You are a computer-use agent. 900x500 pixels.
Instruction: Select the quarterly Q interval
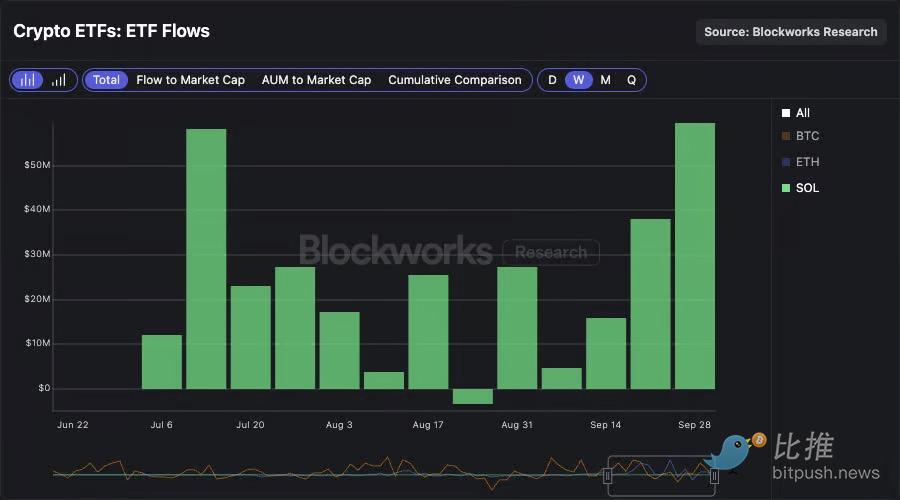(631, 80)
